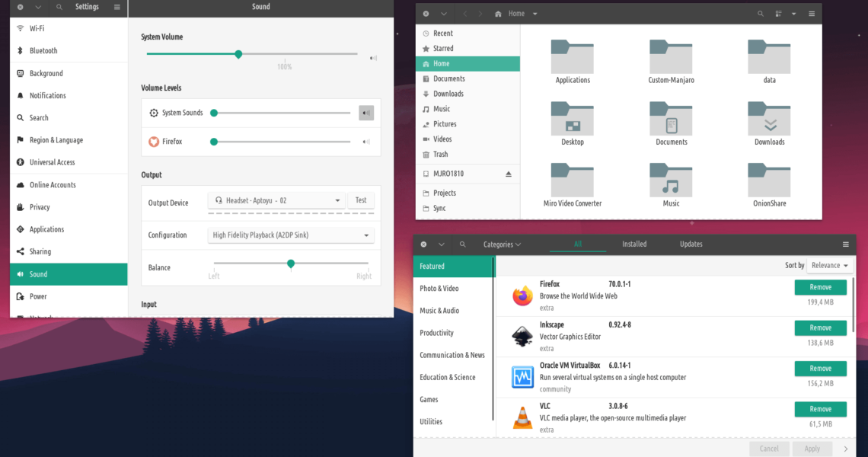
Task: Mute the System Sounds volume
Action: pos(366,113)
